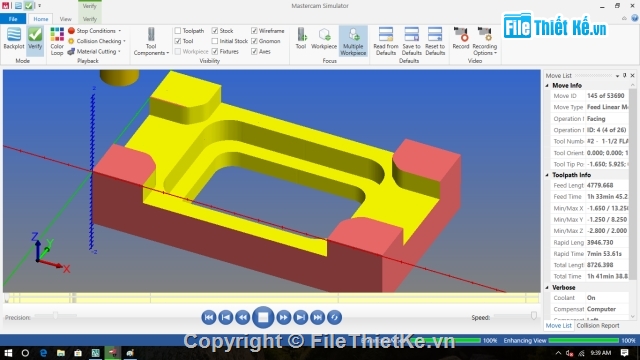Open Material Cutting dropdown
Image resolution: width=640 pixels, height=360 pixels.
click(94, 51)
